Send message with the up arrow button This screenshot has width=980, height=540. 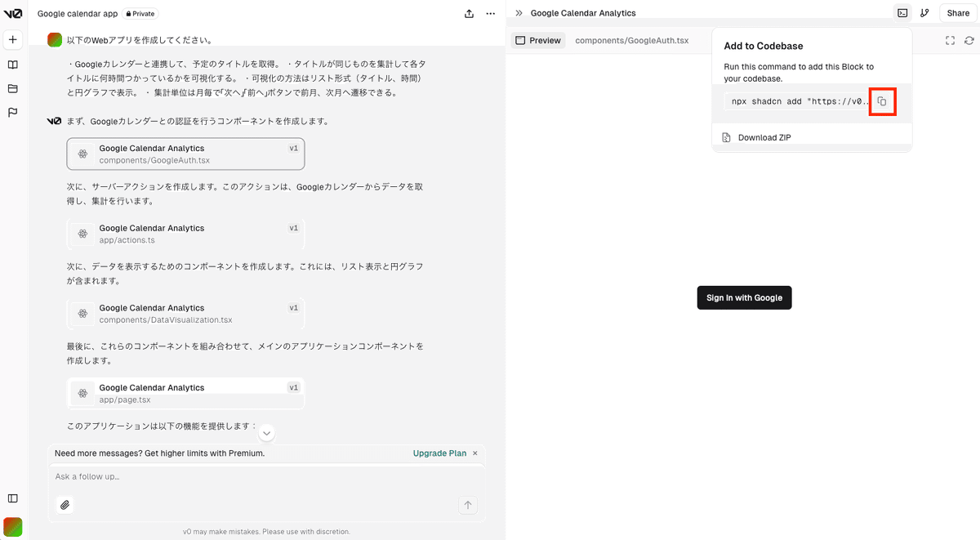(x=468, y=505)
